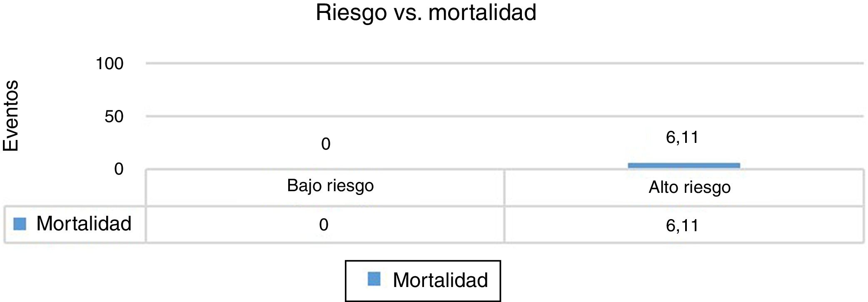Select the blue Alto riesgo bar

[683, 165]
